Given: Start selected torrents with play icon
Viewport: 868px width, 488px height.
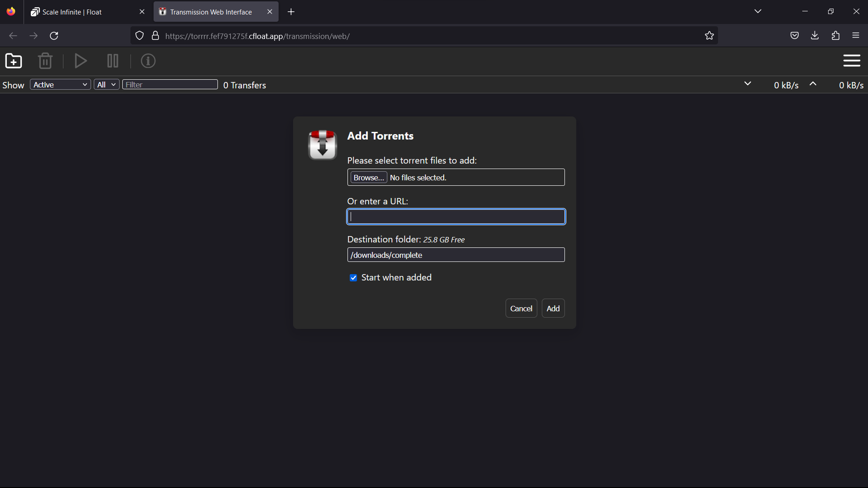Looking at the screenshot, I should (x=81, y=61).
